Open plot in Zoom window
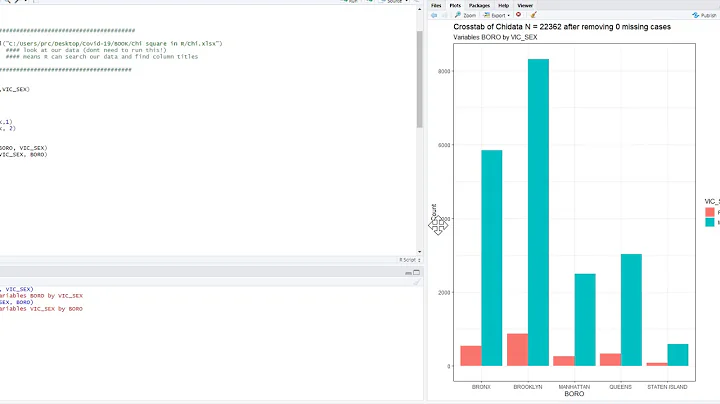Viewport: 720px width, 404px height. pos(465,15)
